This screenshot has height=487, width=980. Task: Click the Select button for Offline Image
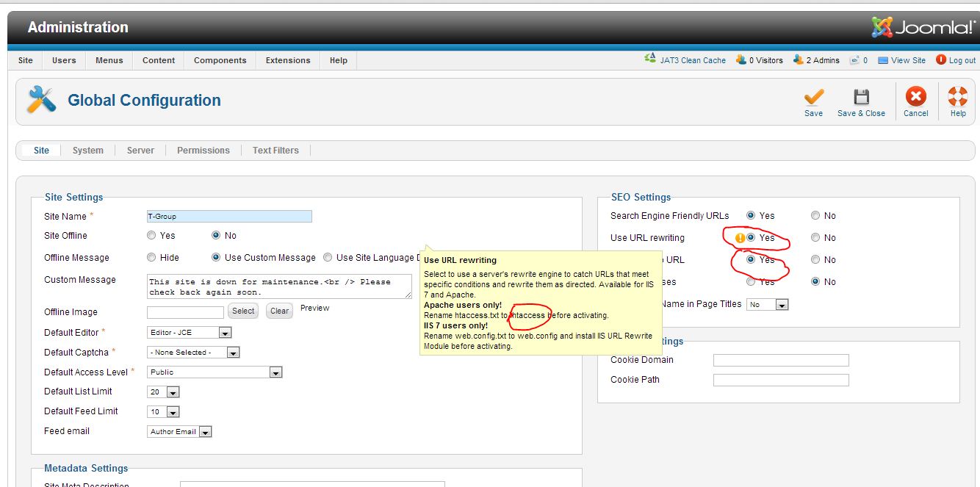(x=243, y=311)
